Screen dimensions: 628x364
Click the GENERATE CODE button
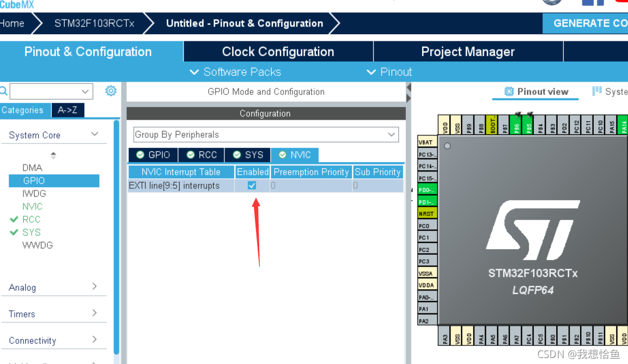[x=585, y=23]
